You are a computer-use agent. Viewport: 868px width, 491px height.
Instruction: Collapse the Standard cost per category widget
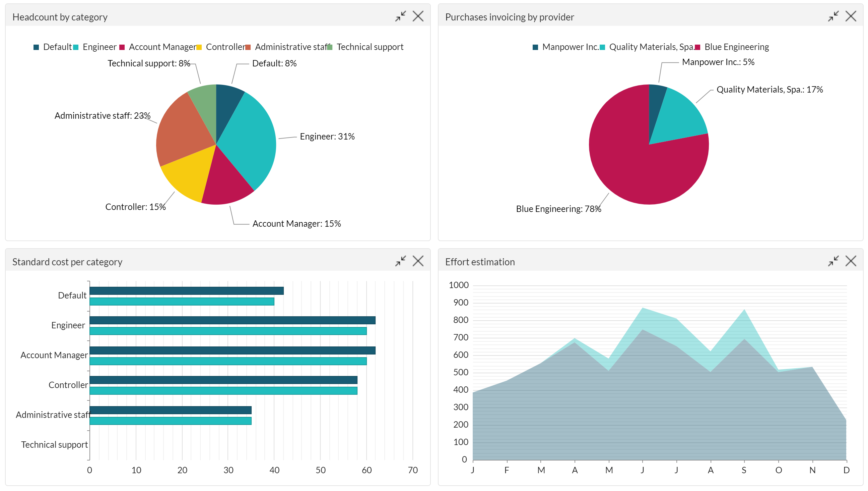click(x=400, y=261)
